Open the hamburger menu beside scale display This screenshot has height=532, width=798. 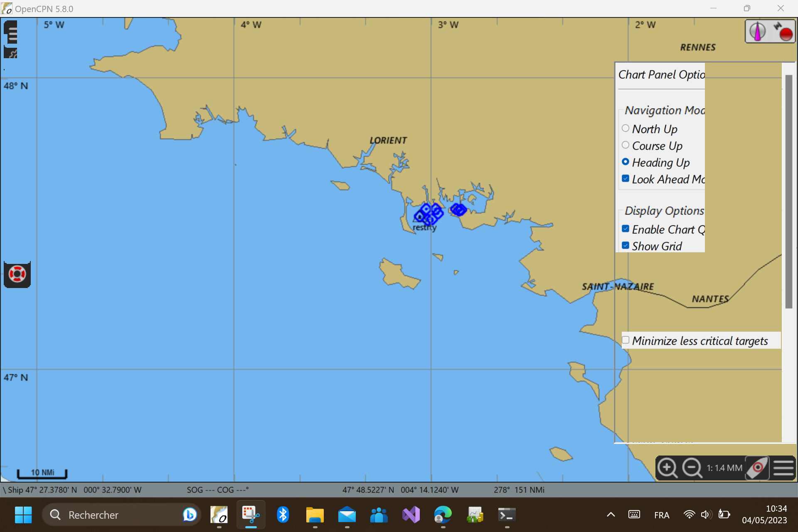783,468
